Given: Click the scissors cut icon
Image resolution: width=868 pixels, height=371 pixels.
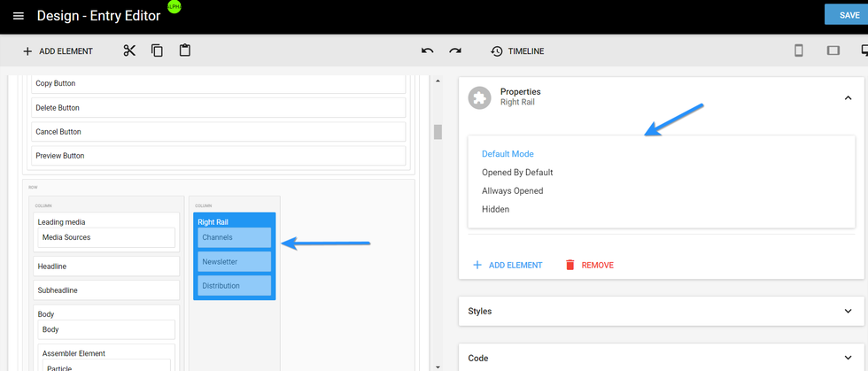Looking at the screenshot, I should (129, 50).
